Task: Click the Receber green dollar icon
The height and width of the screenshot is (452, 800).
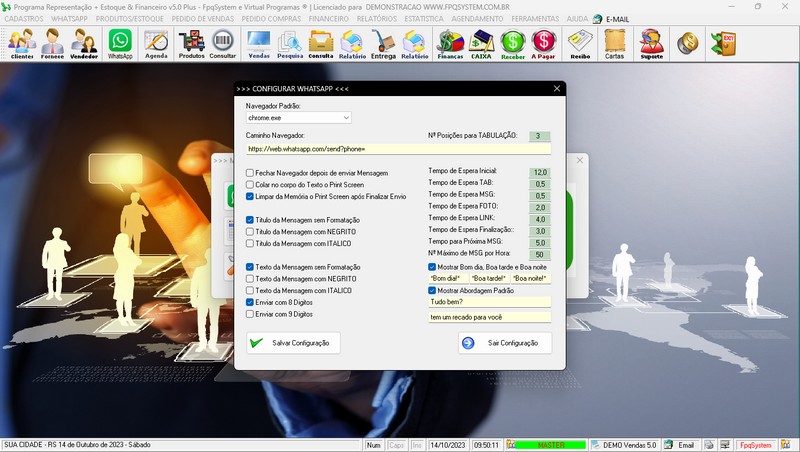Action: coord(513,42)
